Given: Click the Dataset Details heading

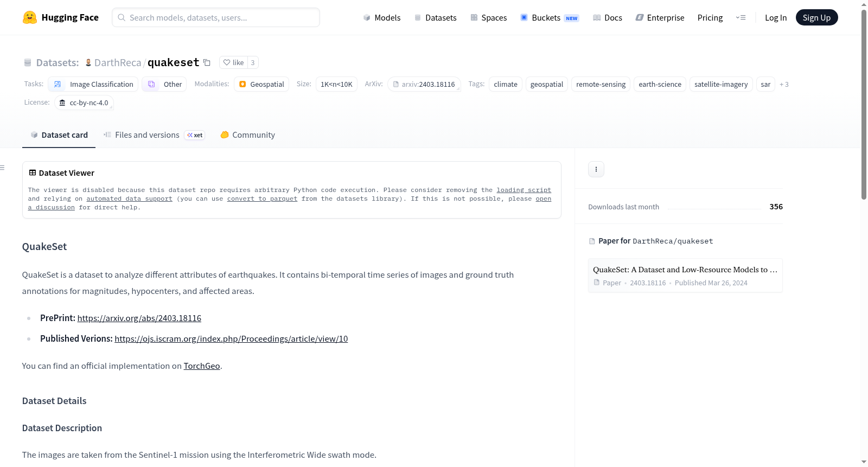Looking at the screenshot, I should (54, 401).
